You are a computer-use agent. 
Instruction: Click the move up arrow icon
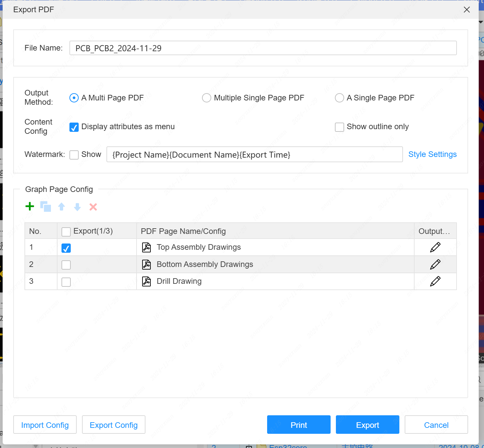click(x=61, y=207)
